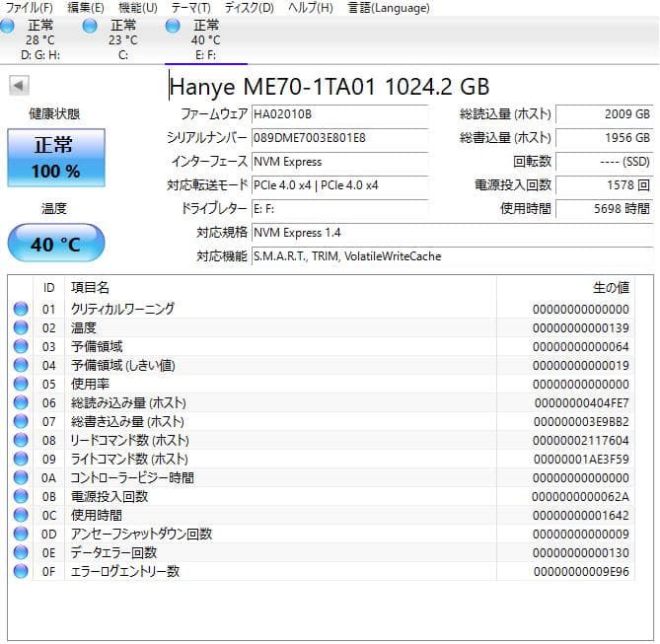The height and width of the screenshot is (644, 660).
Task: Click the interface field NVM Express
Action: click(339, 162)
